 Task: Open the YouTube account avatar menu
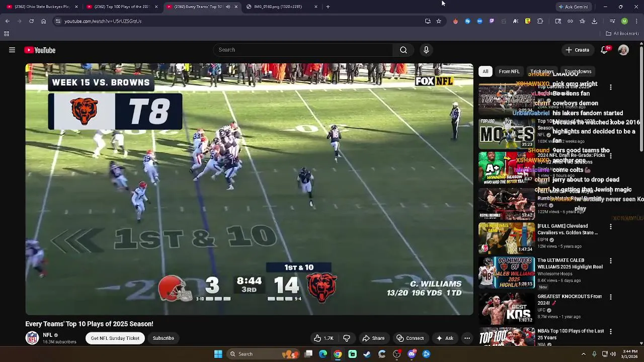(x=623, y=50)
